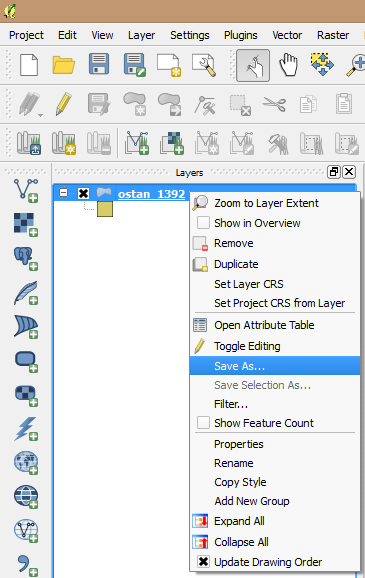The height and width of the screenshot is (578, 365).
Task: Click Add PostGIS Layers elephant icon
Action: 26,258
